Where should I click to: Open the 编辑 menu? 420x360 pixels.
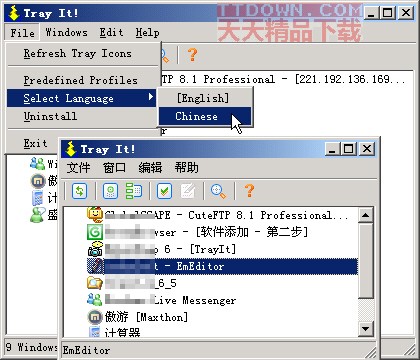pyautogui.click(x=150, y=167)
